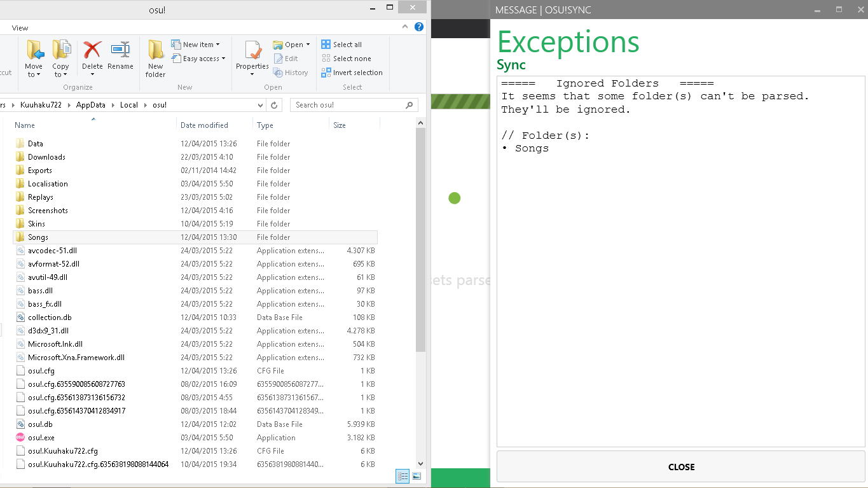
Task: Click the green striped progress bar
Action: (x=460, y=102)
